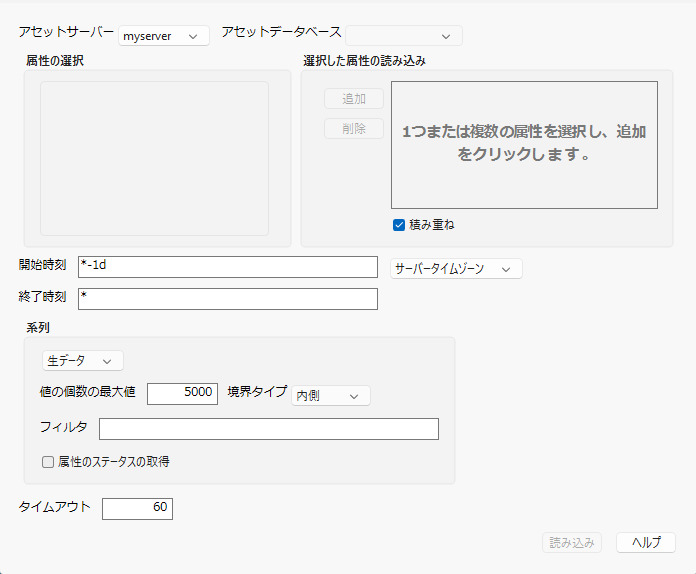Click the selected attributes list box
Image resolution: width=696 pixels, height=574 pixels.
(x=524, y=145)
